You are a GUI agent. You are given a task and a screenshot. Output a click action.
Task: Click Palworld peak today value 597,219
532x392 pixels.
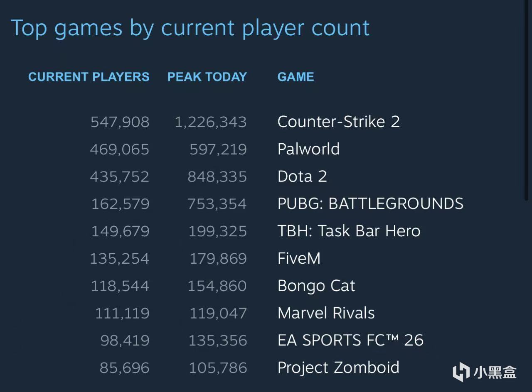click(218, 149)
